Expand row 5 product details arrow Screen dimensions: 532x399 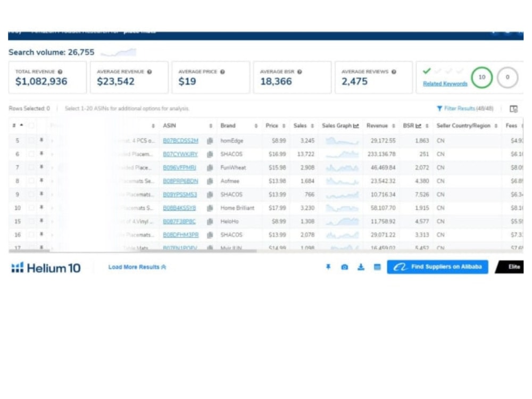click(52, 140)
